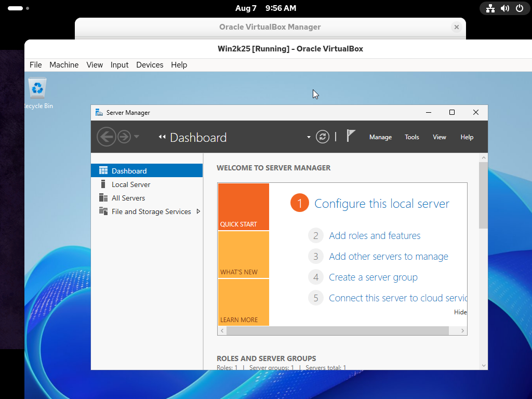The width and height of the screenshot is (532, 399).
Task: Select Local Server in sidebar
Action: [131, 184]
